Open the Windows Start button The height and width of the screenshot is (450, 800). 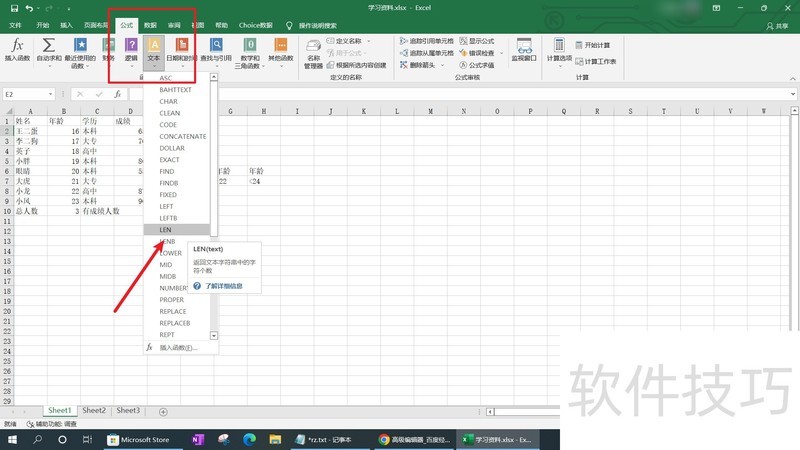coord(12,439)
